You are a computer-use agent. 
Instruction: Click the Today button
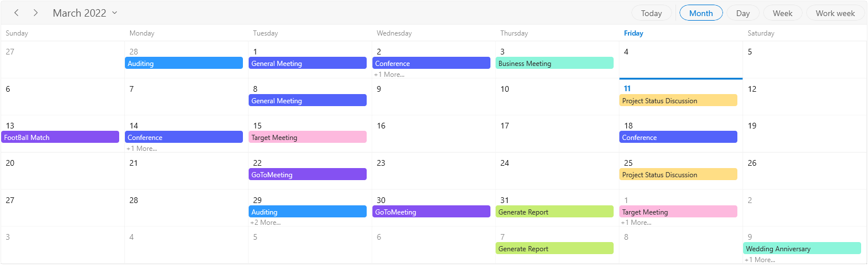coord(651,13)
